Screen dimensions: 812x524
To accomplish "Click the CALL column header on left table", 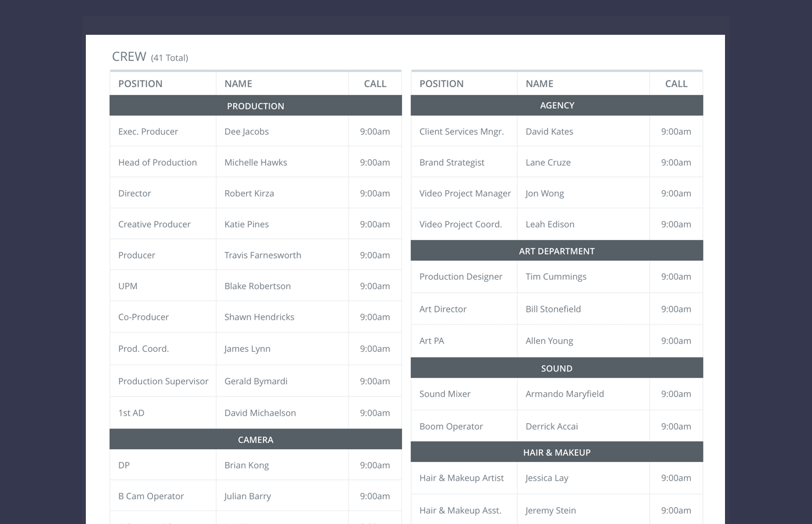I will [375, 83].
